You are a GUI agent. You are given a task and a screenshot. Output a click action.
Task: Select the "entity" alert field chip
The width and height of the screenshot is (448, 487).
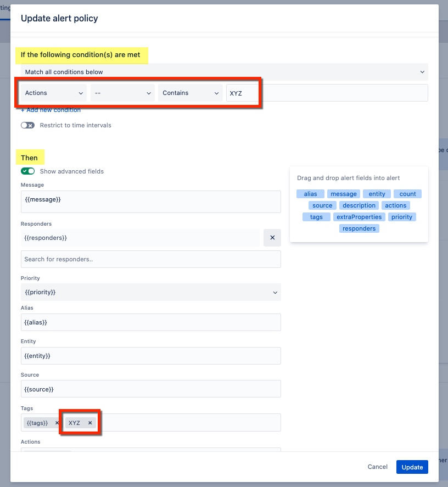(x=377, y=194)
